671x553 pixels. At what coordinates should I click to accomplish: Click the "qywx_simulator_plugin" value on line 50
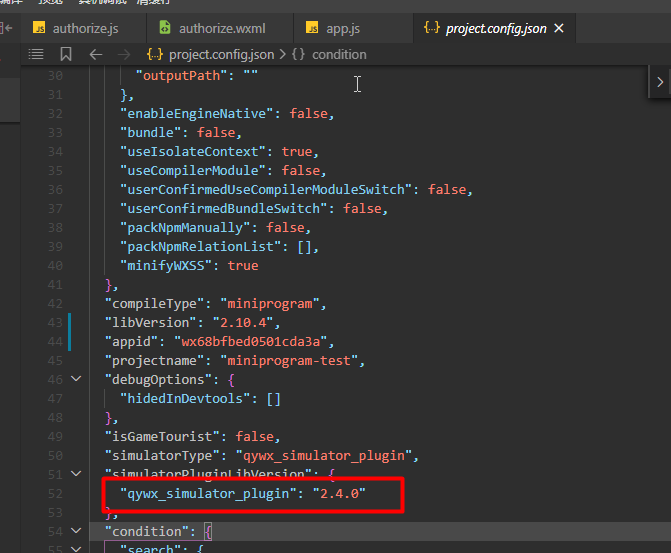pyautogui.click(x=324, y=455)
